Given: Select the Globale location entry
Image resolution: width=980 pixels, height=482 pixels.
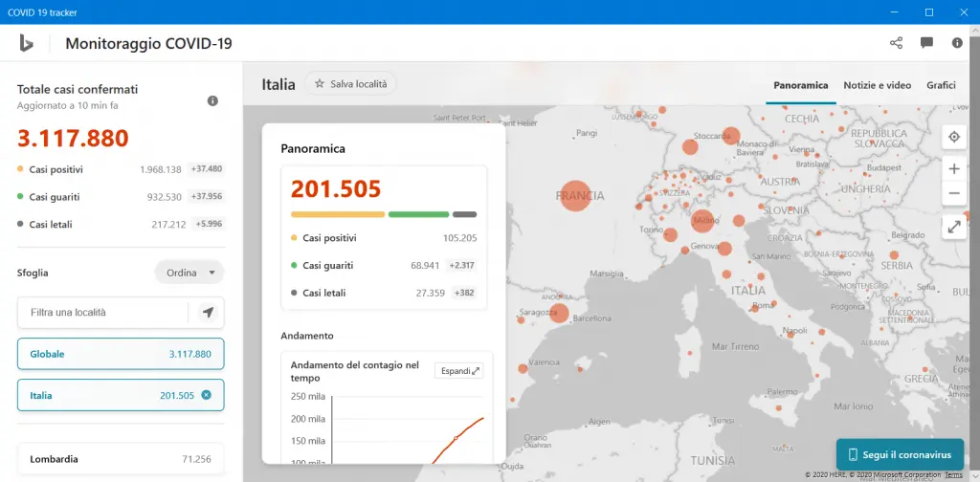Looking at the screenshot, I should click(x=121, y=354).
